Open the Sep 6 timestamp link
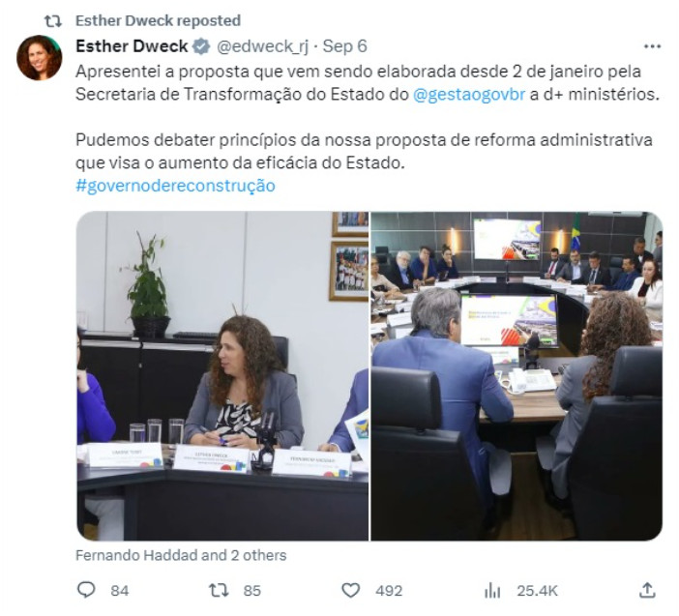The height and width of the screenshot is (616, 679). [x=344, y=46]
